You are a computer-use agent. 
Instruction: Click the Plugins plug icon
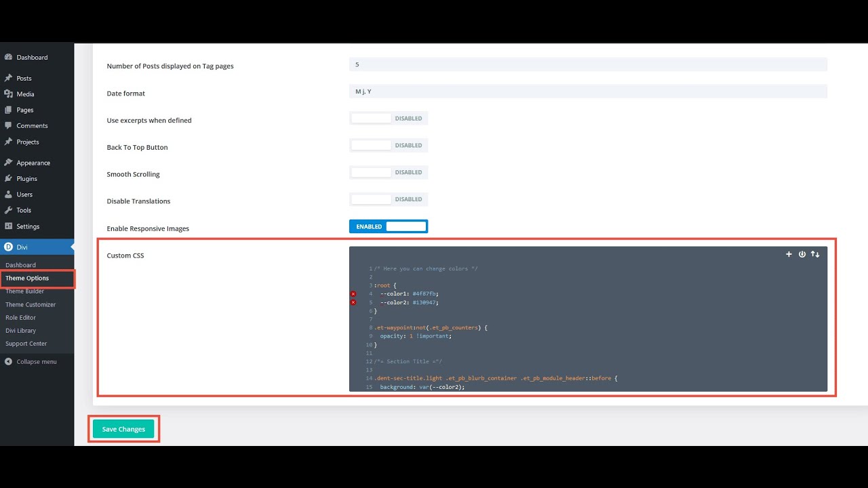[x=8, y=178]
